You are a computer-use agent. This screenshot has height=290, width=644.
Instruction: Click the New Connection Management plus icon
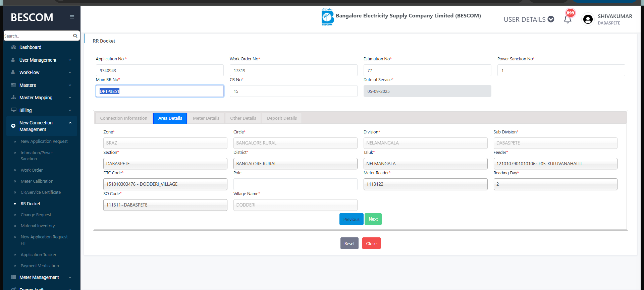tap(13, 126)
